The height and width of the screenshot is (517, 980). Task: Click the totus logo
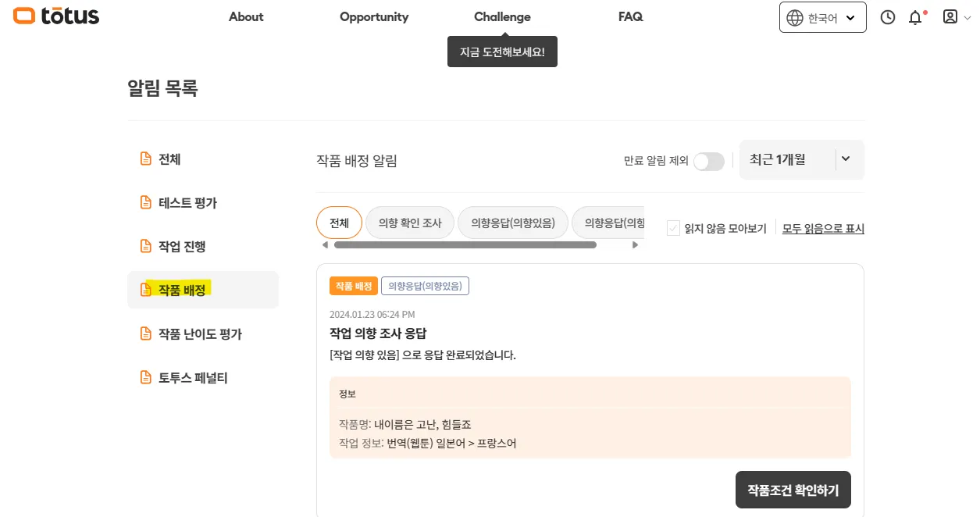[56, 16]
